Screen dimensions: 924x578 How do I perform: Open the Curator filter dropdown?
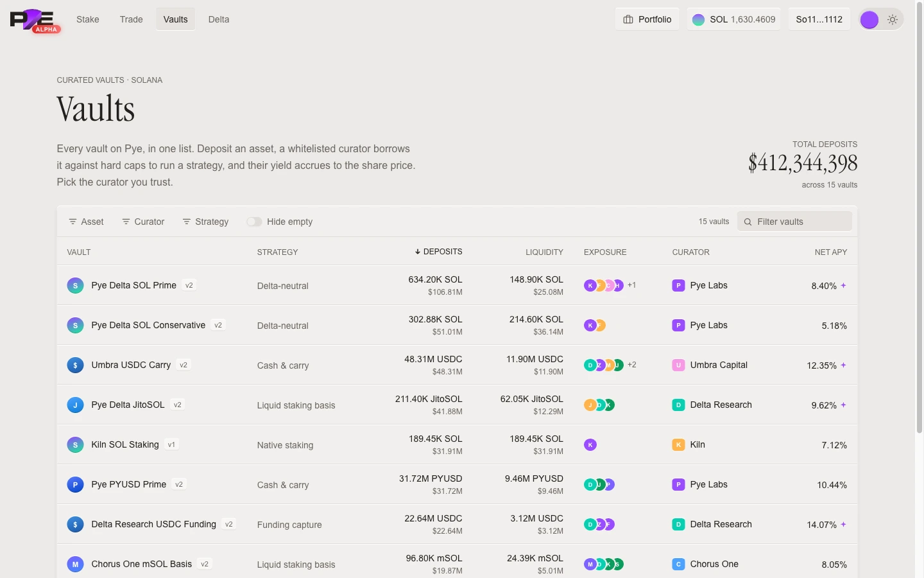pos(143,222)
